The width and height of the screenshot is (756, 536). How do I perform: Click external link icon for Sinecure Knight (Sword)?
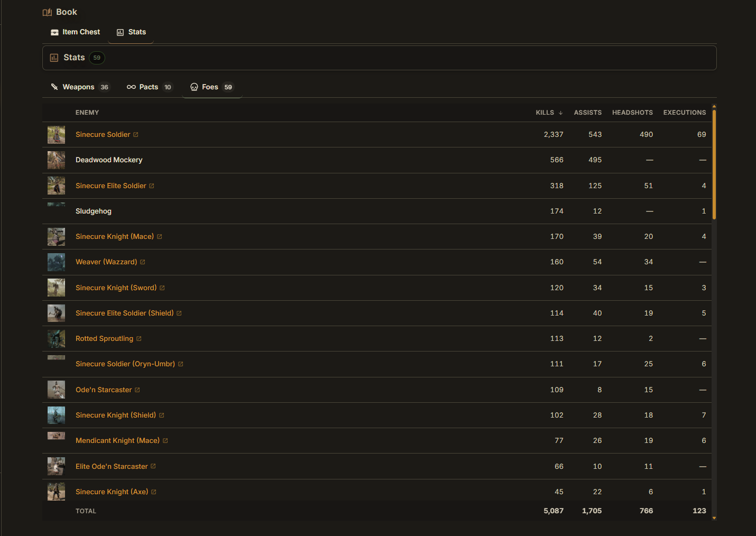click(x=162, y=288)
